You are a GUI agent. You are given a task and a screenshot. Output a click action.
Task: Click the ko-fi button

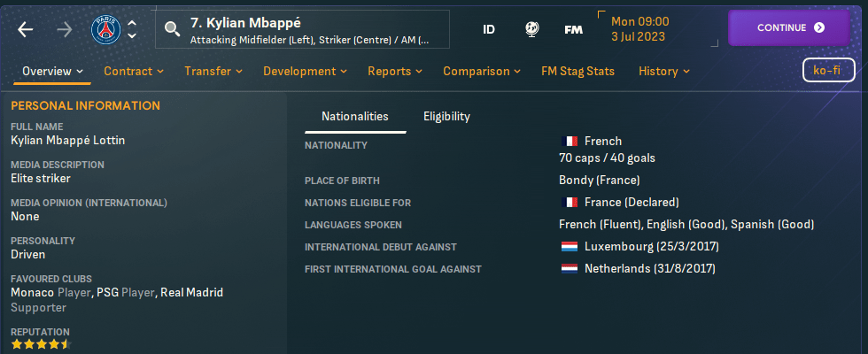coord(827,71)
